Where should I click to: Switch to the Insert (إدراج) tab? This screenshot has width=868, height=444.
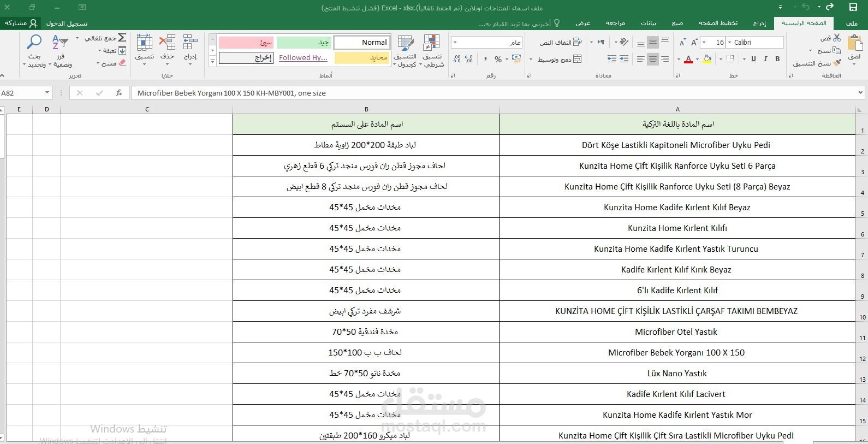(x=760, y=23)
